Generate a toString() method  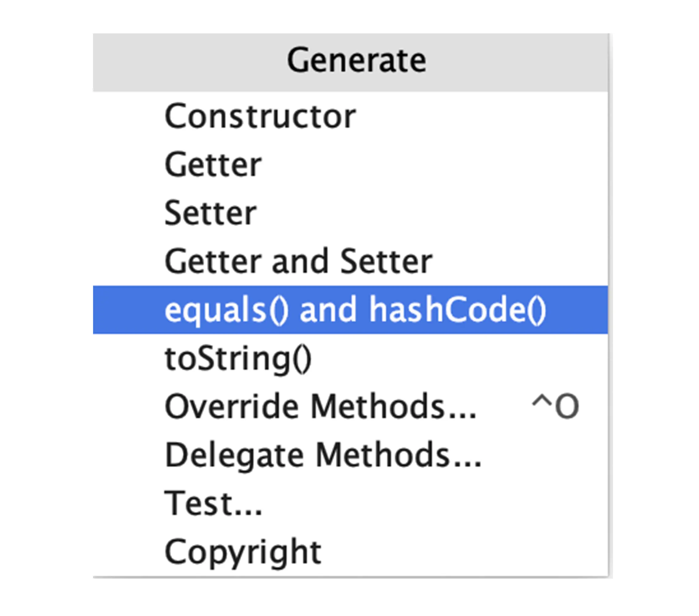tap(350, 358)
